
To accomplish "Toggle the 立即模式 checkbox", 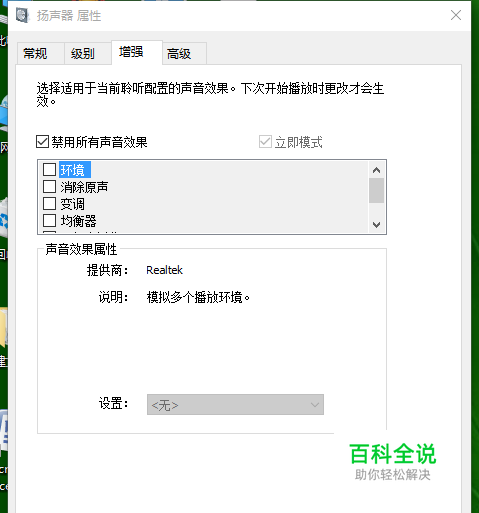I will 265,142.
